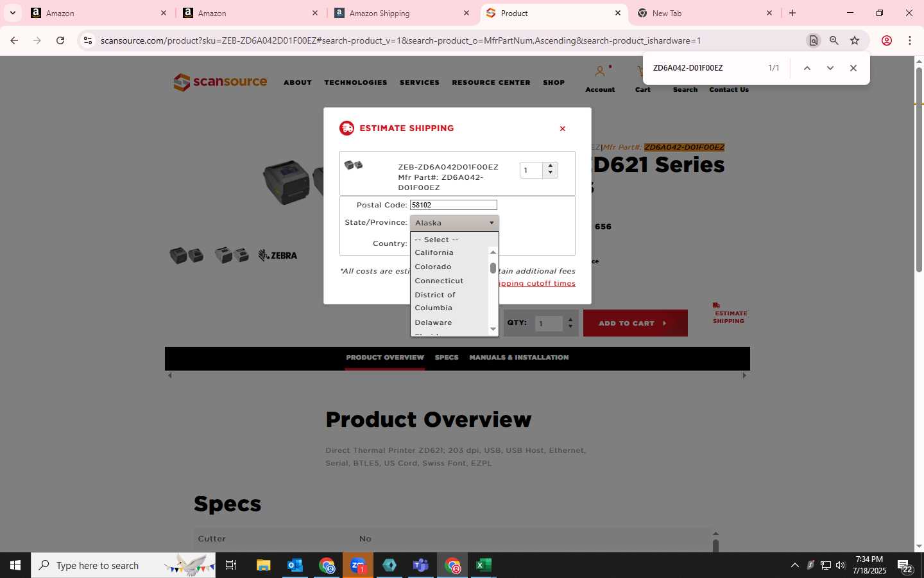Click the ScanSource logo

pos(220,82)
